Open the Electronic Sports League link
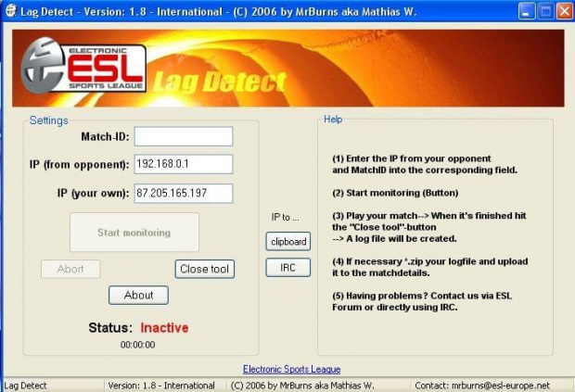This screenshot has width=575, height=392. click(x=292, y=369)
